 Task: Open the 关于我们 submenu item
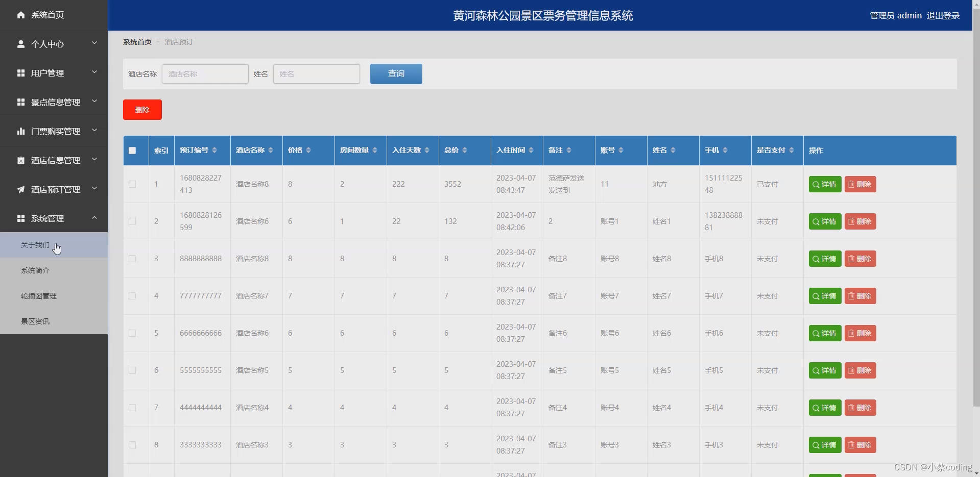click(54, 245)
